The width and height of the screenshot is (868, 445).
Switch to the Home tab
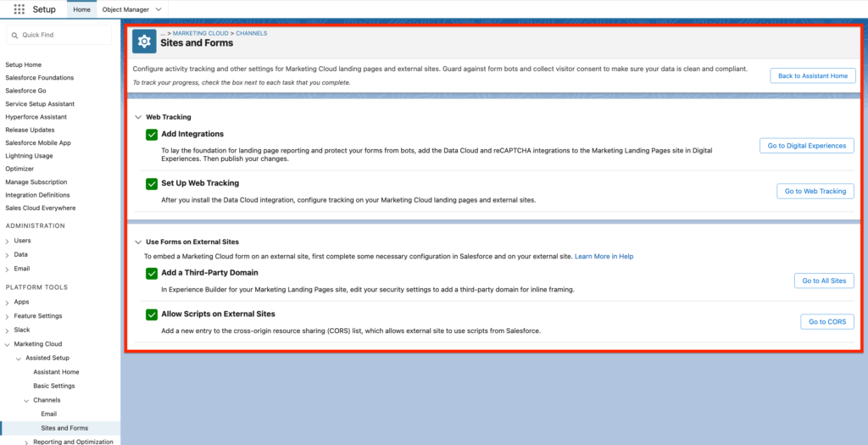81,9
